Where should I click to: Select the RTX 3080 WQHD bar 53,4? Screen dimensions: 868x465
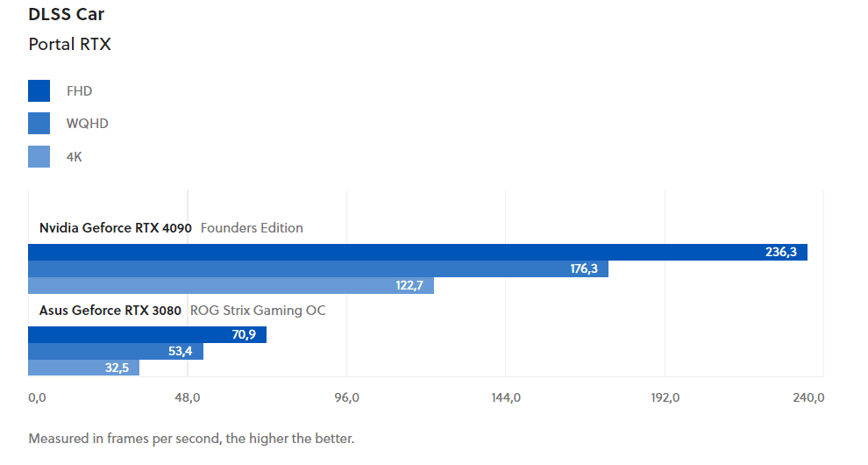[x=116, y=352]
